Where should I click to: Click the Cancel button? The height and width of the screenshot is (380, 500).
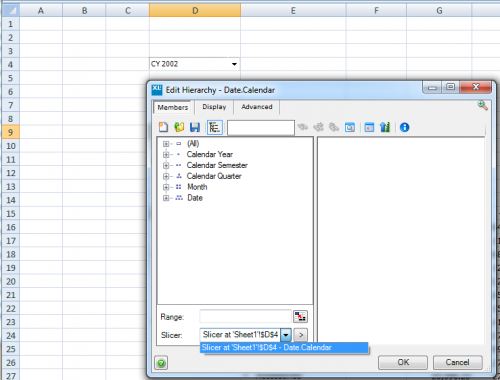(457, 362)
